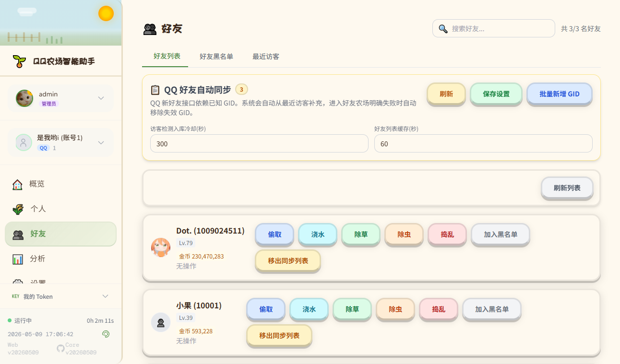Click 刷新列表 button
The width and height of the screenshot is (620, 364).
(x=567, y=188)
